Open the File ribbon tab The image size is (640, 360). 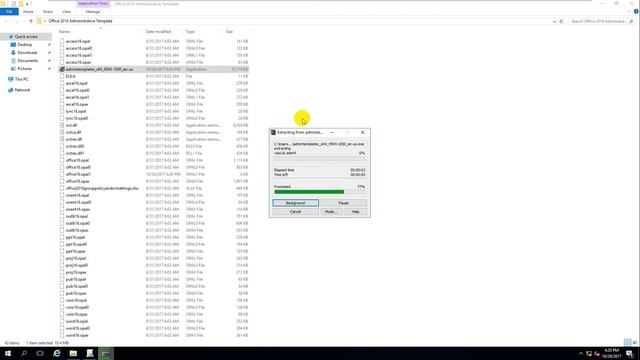[9, 12]
